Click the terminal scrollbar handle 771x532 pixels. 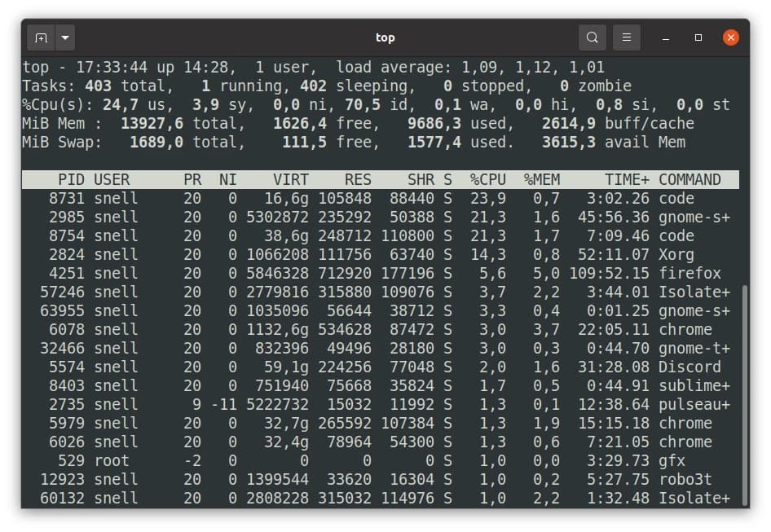[744, 395]
